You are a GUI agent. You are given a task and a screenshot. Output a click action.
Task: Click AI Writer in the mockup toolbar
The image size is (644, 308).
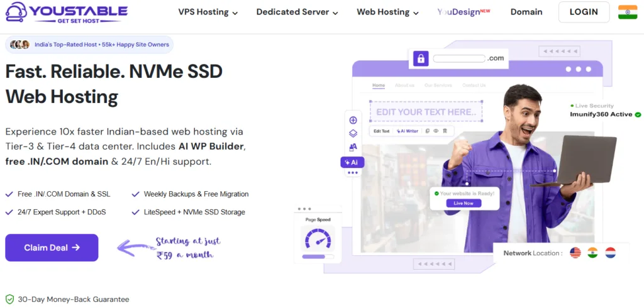(408, 131)
